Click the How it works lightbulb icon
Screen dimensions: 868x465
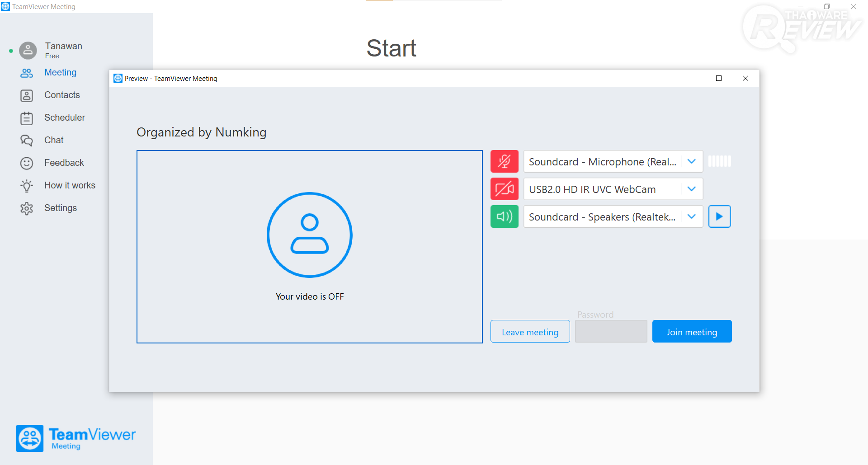27,186
